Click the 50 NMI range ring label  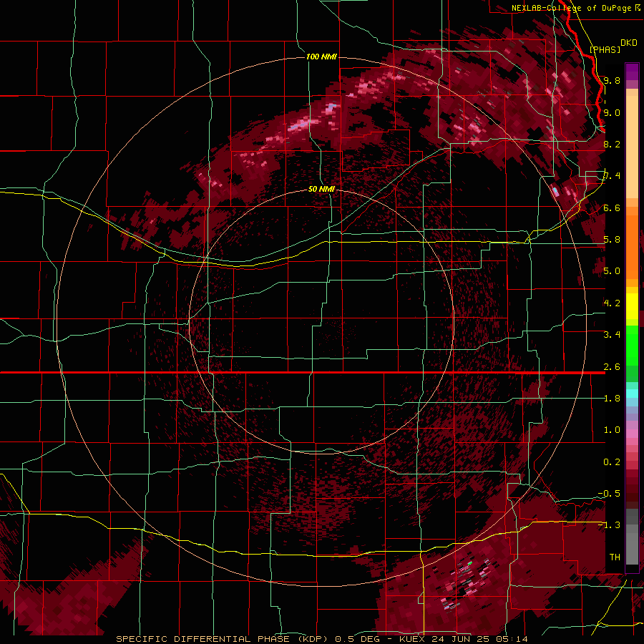click(321, 189)
